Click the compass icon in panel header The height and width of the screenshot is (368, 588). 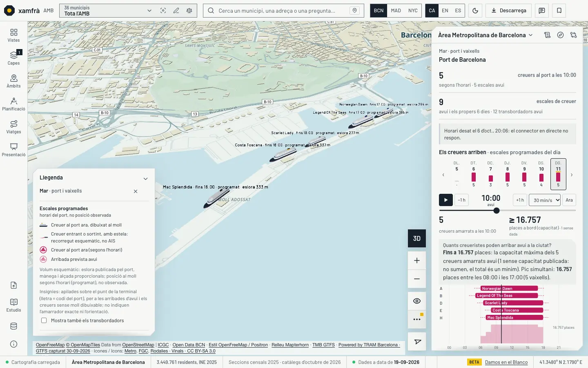click(x=560, y=35)
